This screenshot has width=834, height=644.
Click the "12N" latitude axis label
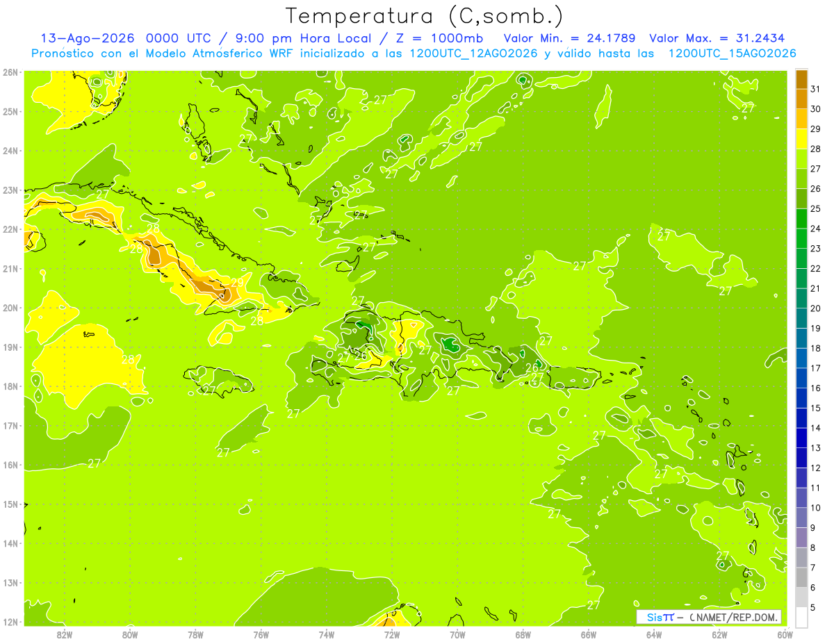pos(10,622)
